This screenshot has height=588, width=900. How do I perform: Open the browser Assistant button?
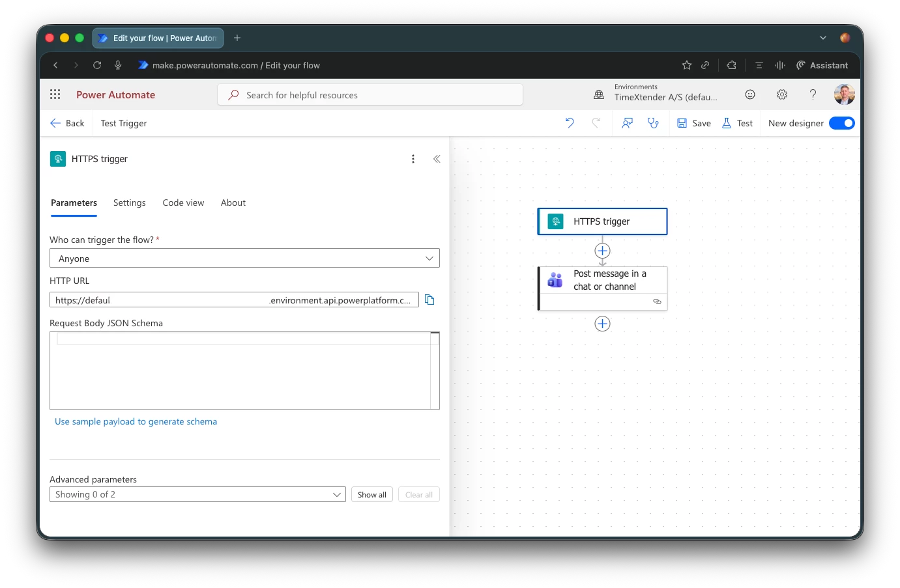tap(822, 65)
